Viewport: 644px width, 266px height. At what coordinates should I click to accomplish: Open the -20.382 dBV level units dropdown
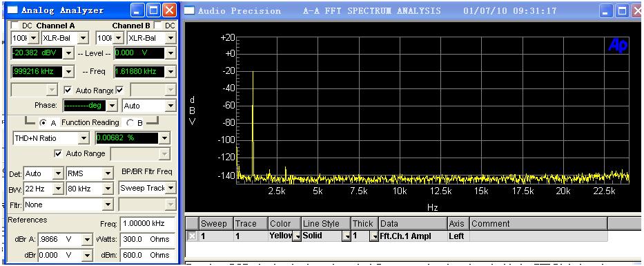click(x=68, y=53)
